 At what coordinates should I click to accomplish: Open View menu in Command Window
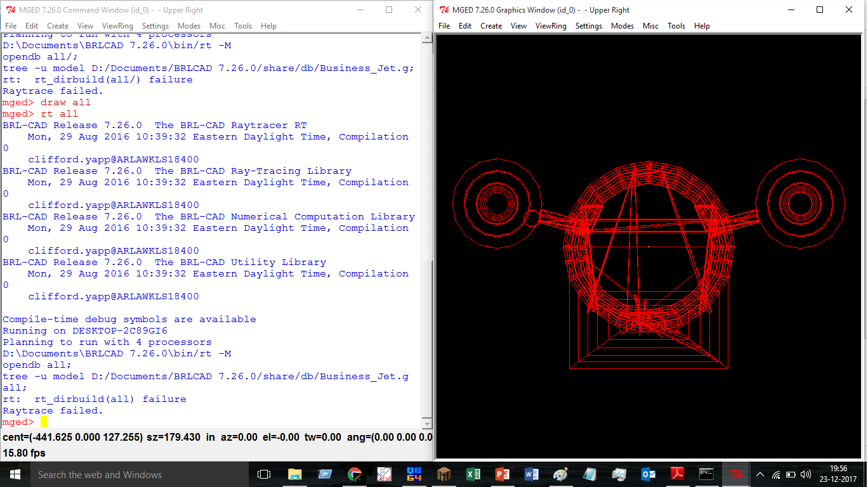point(85,26)
